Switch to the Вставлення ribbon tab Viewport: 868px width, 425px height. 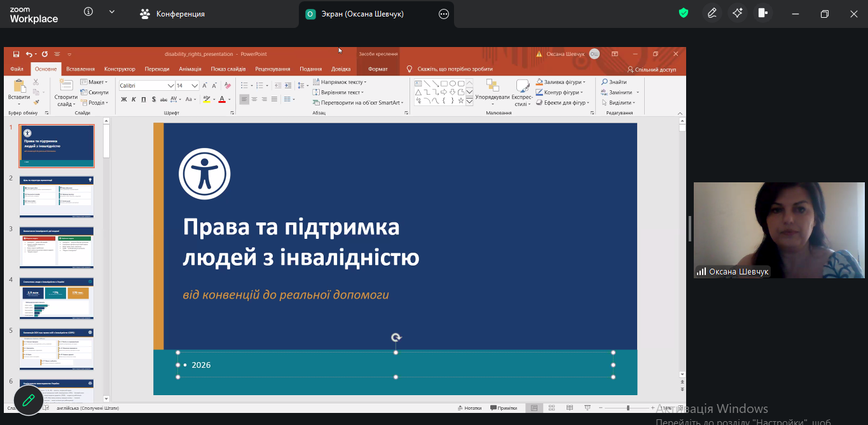80,69
